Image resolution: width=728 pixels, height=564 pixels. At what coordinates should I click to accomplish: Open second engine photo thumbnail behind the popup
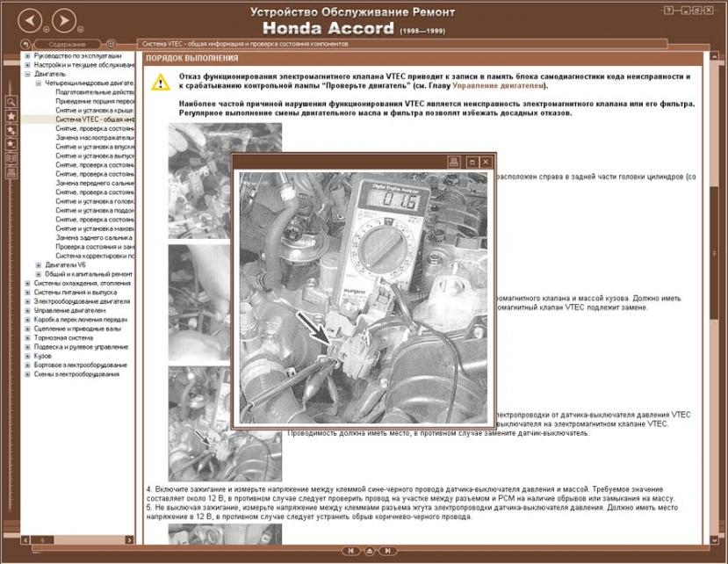tap(199, 302)
